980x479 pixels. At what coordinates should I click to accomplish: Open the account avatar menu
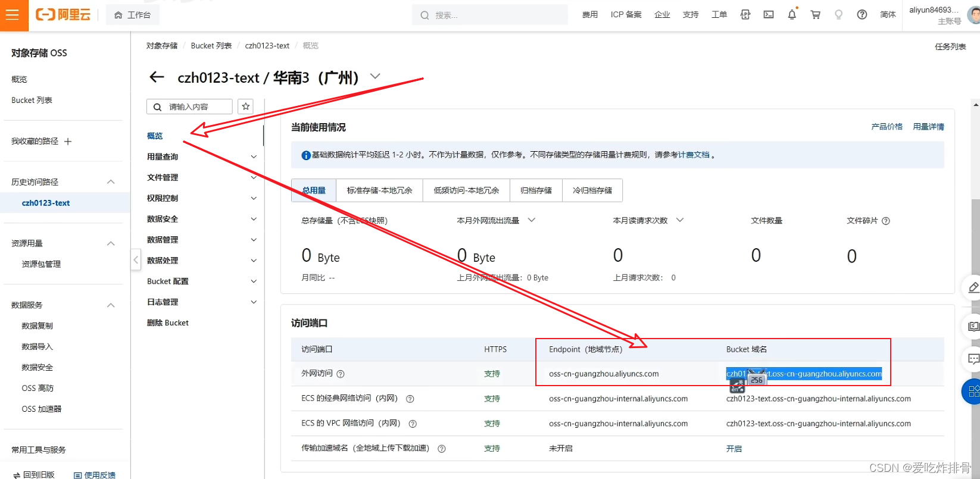974,15
